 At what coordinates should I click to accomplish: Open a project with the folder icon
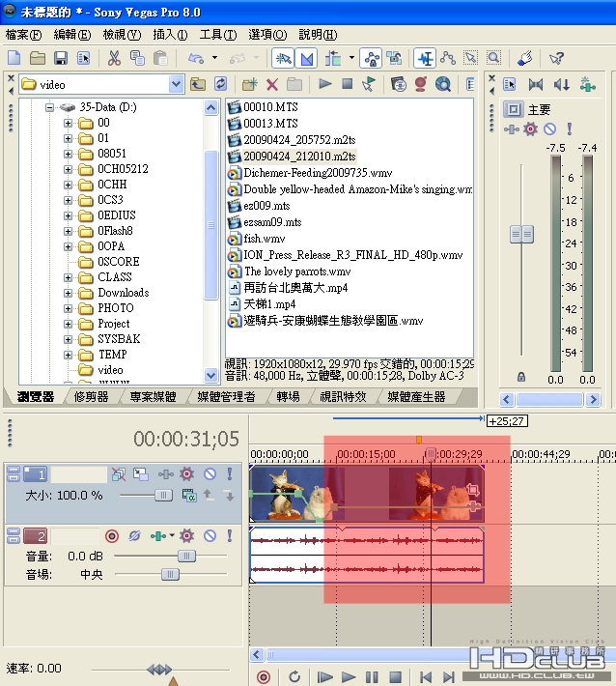click(x=38, y=58)
